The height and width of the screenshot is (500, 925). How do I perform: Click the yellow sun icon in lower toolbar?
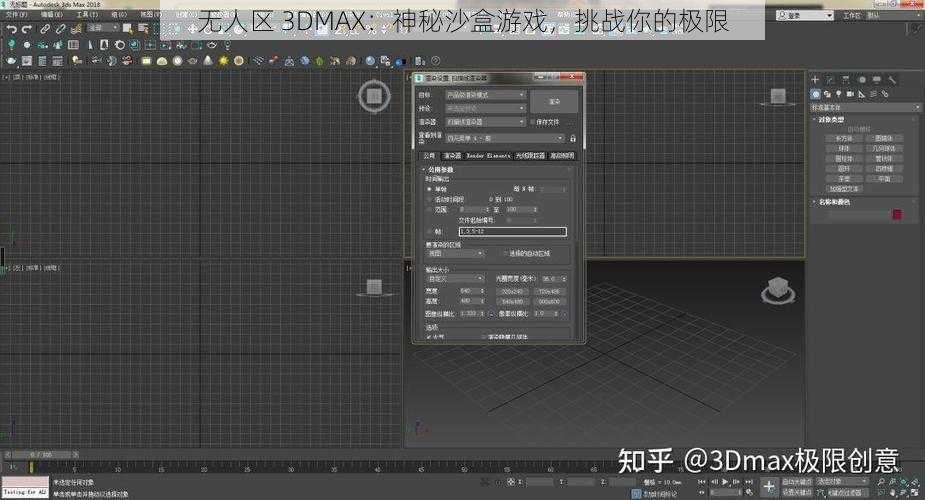224,61
